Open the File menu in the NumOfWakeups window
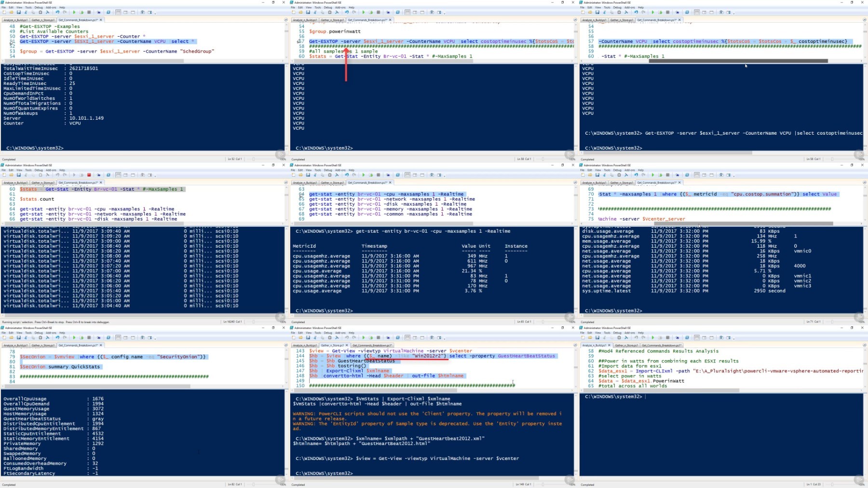 (4, 8)
